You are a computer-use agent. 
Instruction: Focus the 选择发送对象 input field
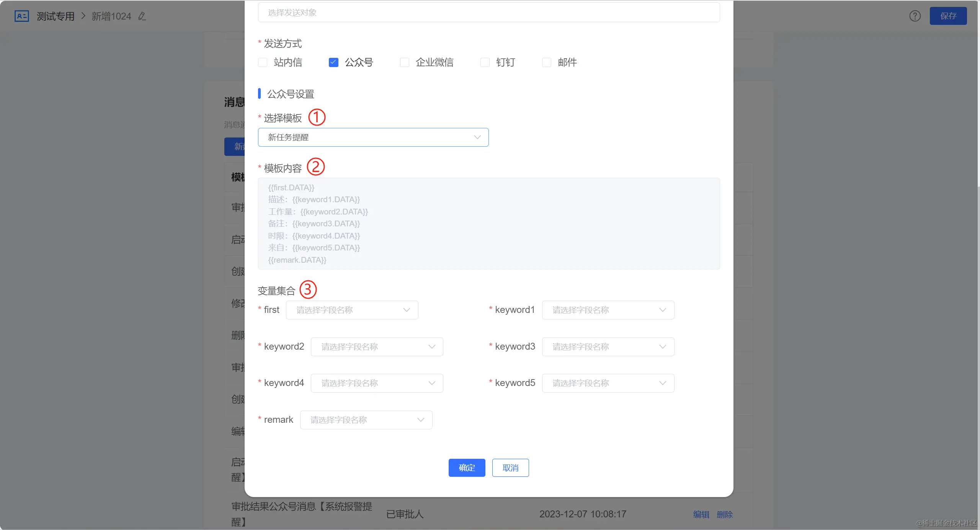pos(488,13)
